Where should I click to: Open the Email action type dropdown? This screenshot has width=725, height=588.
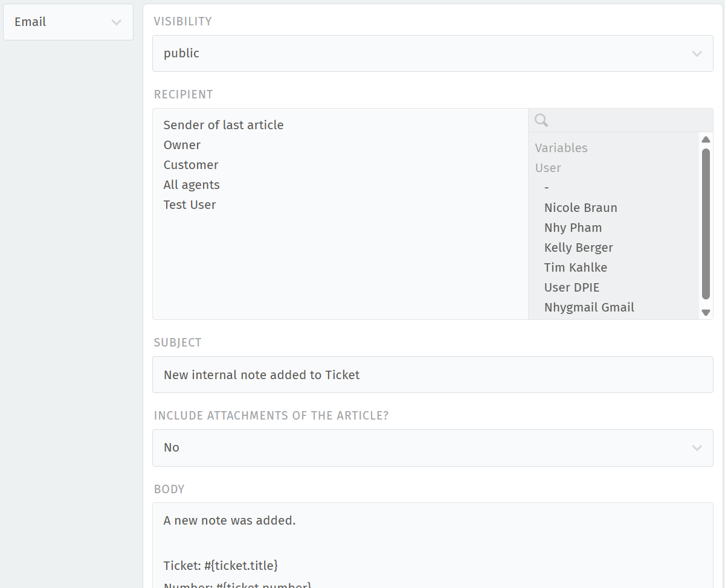pos(68,22)
